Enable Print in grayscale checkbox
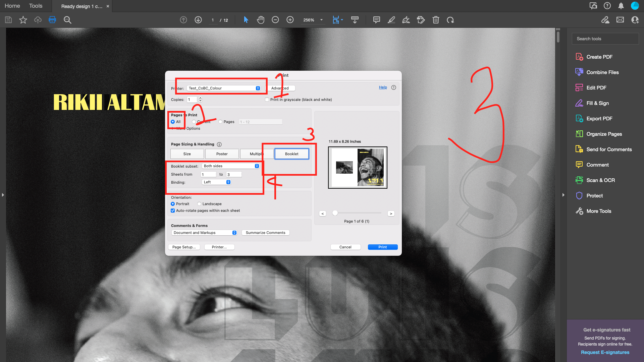The height and width of the screenshot is (362, 644). tap(267, 100)
